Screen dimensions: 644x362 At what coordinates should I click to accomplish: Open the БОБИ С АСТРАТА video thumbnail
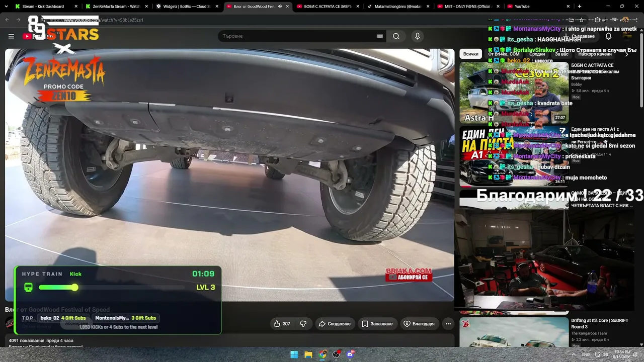(514, 93)
